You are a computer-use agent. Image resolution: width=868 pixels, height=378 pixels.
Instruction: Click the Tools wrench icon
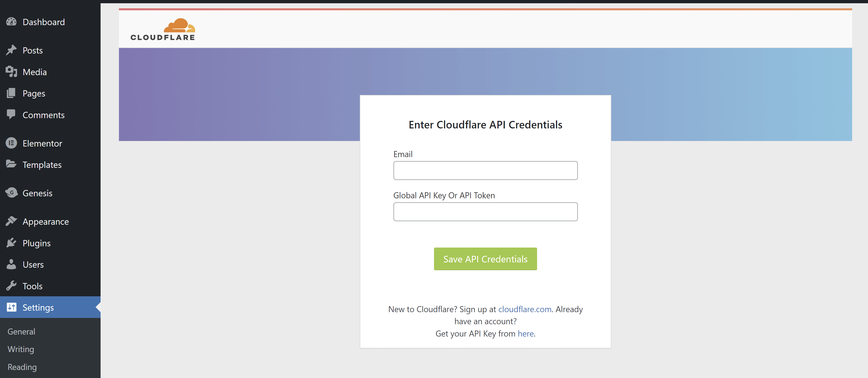click(11, 286)
